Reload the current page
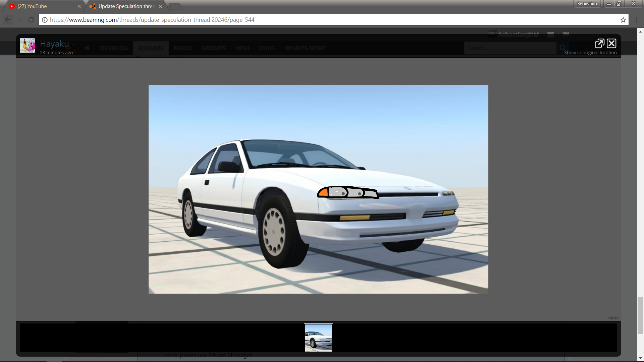 [x=31, y=20]
